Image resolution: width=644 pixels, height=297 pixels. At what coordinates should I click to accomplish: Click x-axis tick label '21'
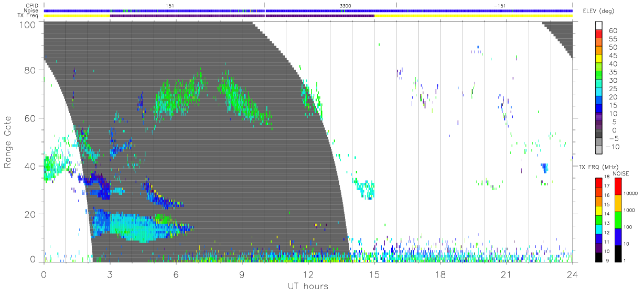[506, 274]
